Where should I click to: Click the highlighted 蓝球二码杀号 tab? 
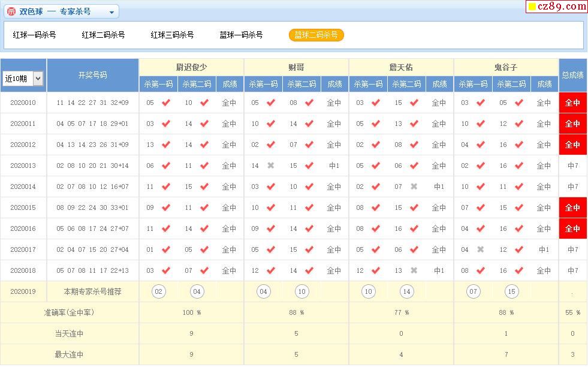[x=316, y=35]
